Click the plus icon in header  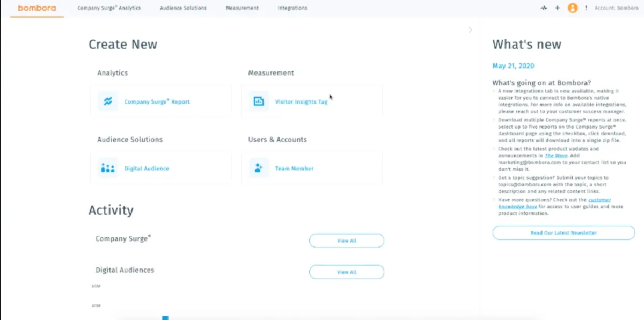click(558, 8)
